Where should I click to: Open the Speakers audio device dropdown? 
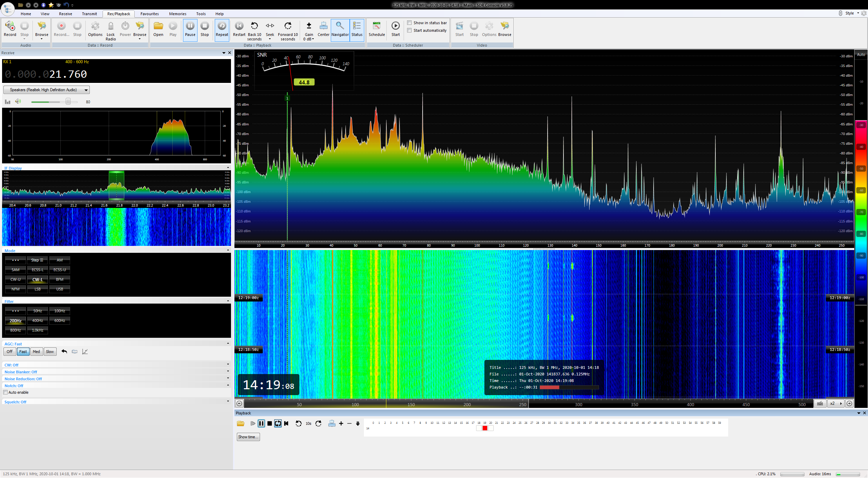point(47,90)
